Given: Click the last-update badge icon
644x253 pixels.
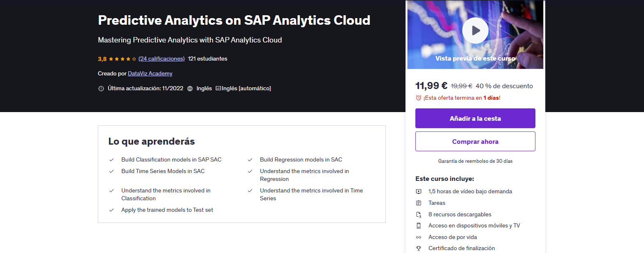Looking at the screenshot, I should [x=101, y=89].
